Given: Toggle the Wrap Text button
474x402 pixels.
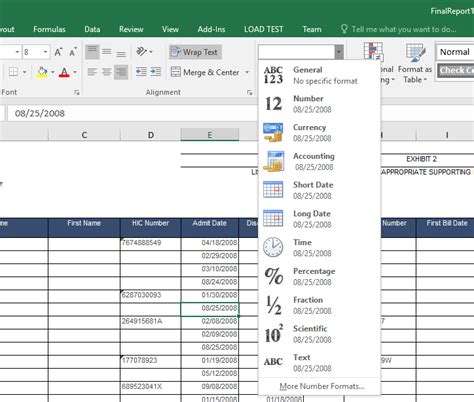Looking at the screenshot, I should [195, 52].
